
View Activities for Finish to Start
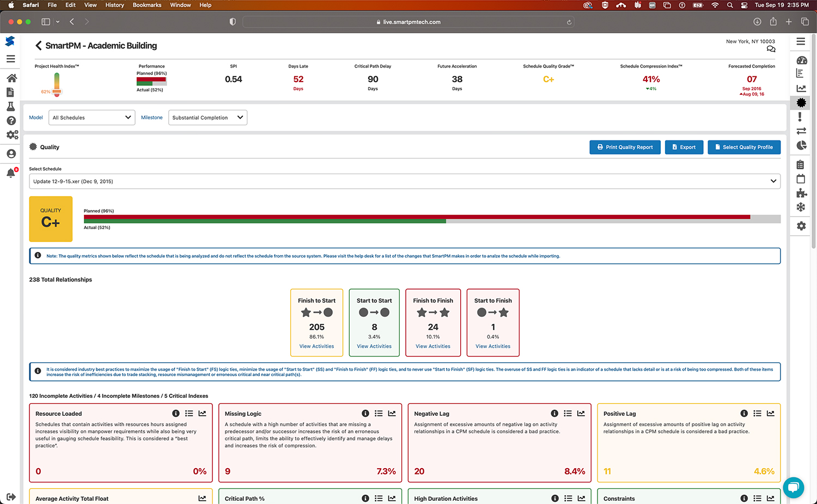click(316, 346)
